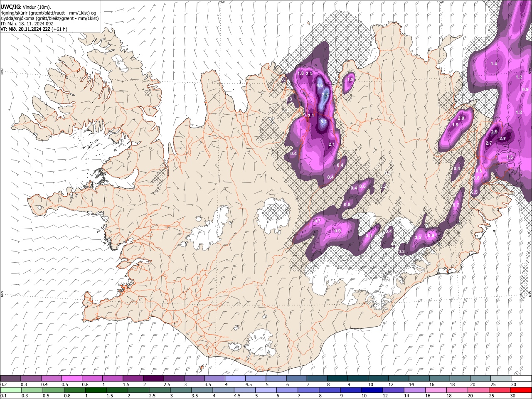The image size is (532, 399).
Task: Click the 16 mm pink swatch in lower legend
Action: tap(436, 390)
